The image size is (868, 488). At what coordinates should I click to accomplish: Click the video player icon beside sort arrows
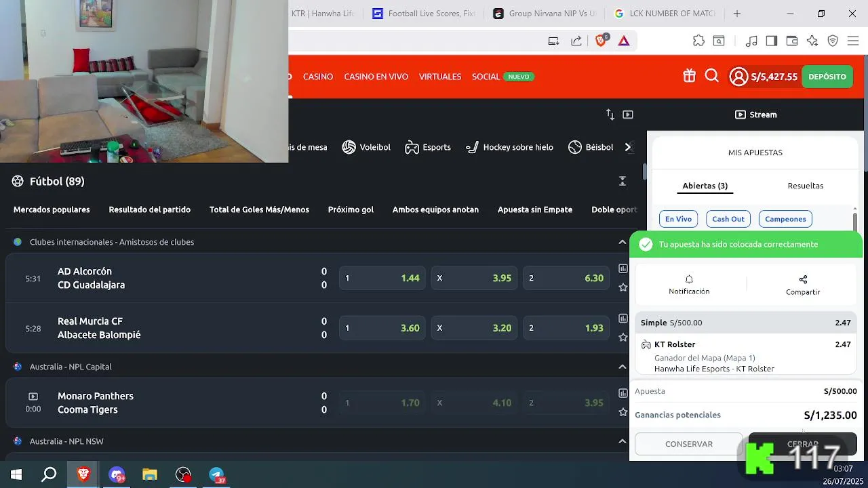point(628,115)
